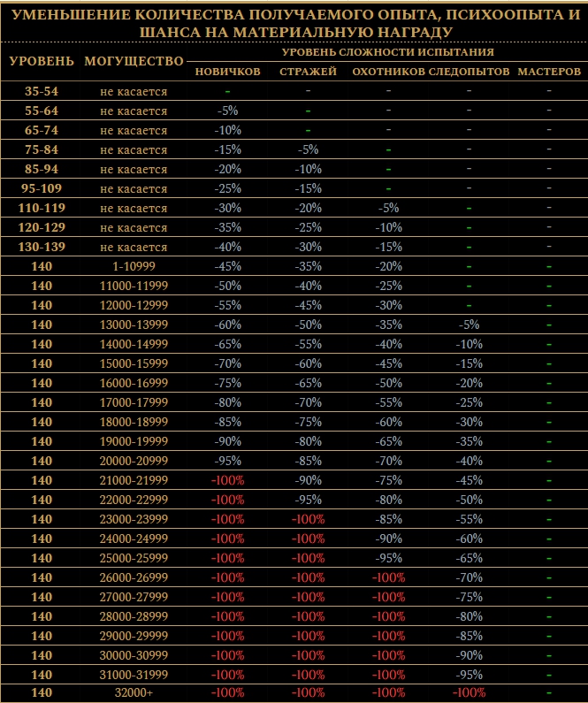Click the -5% novices value in row 55-64
This screenshot has width=588, height=703.
(x=227, y=111)
